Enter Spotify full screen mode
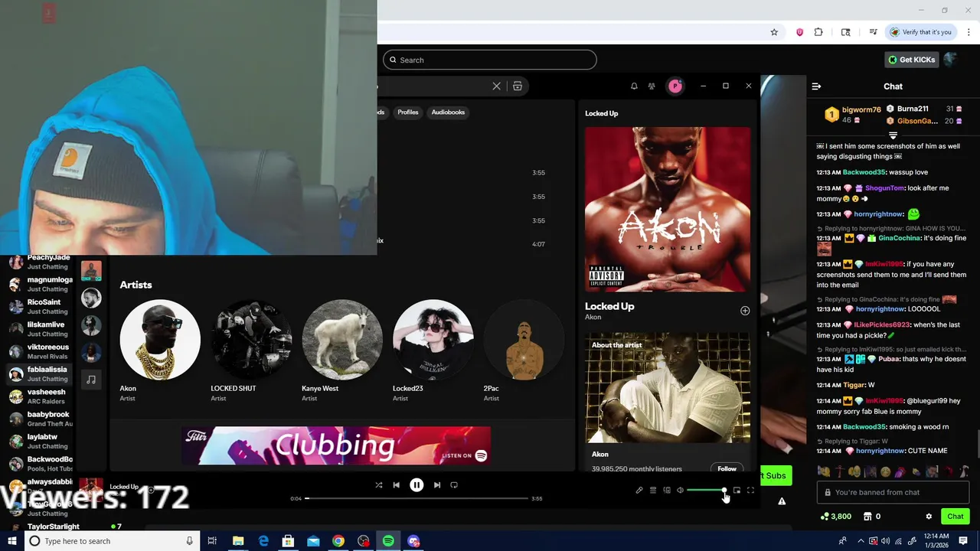The height and width of the screenshot is (551, 980). [x=750, y=491]
